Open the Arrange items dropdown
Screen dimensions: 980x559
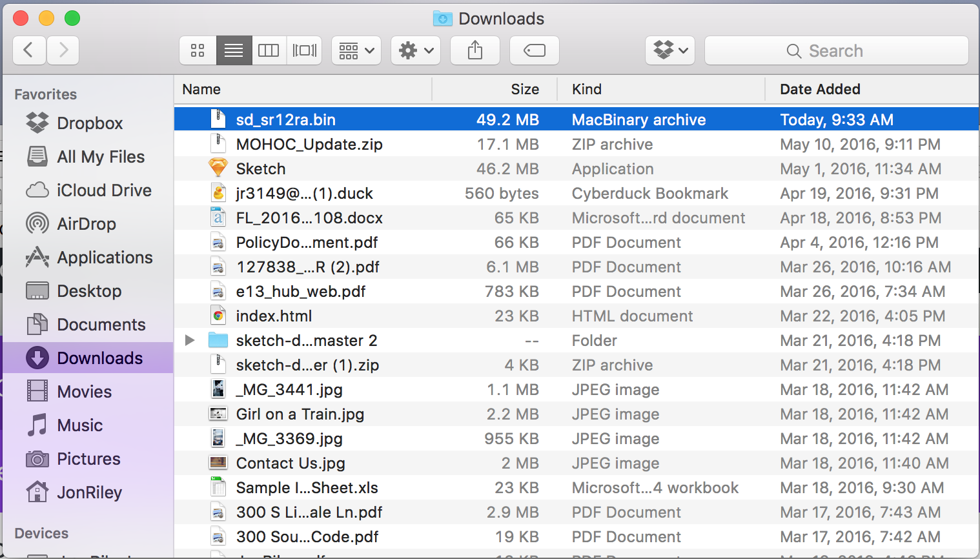click(x=356, y=50)
